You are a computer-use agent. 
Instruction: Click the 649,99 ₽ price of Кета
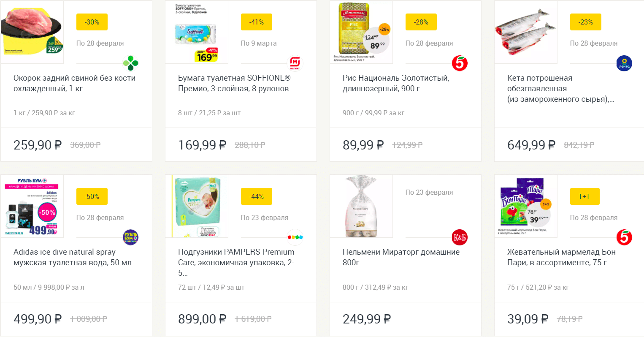click(531, 145)
